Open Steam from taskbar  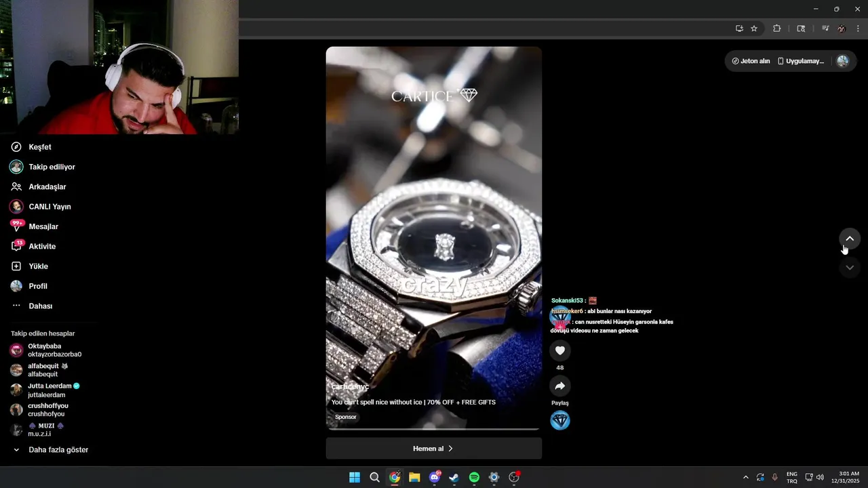(454, 477)
